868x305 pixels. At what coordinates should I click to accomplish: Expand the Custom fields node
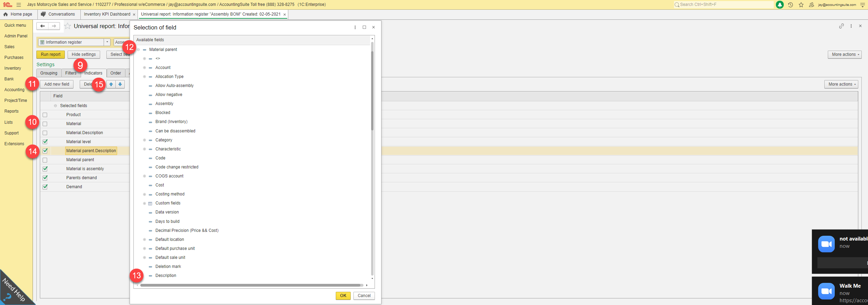point(144,203)
